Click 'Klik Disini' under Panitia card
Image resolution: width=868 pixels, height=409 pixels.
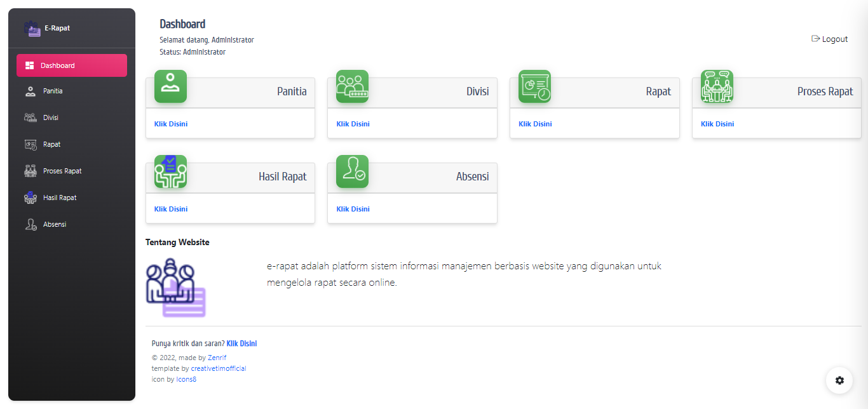coord(171,124)
